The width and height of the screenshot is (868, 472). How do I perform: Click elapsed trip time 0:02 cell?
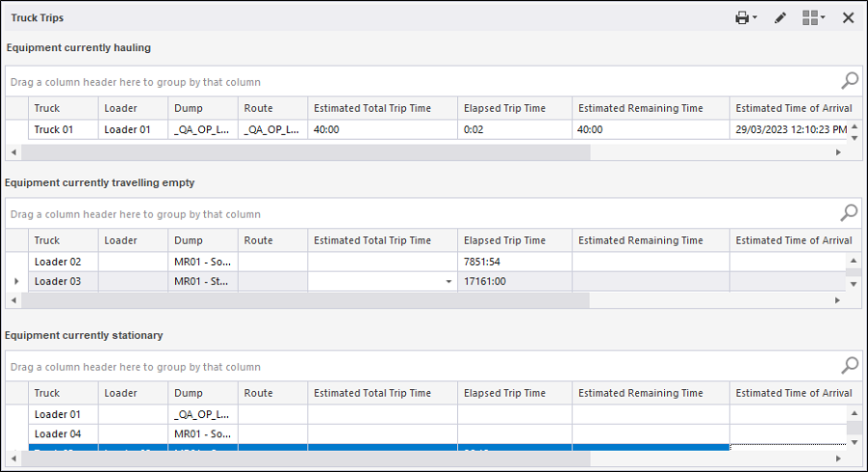tap(515, 130)
